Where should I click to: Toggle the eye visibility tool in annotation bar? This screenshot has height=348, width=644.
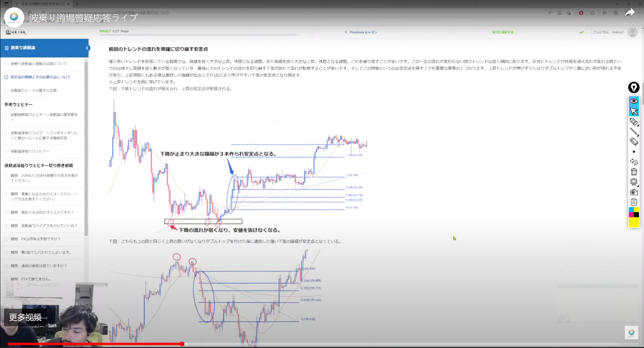[634, 101]
